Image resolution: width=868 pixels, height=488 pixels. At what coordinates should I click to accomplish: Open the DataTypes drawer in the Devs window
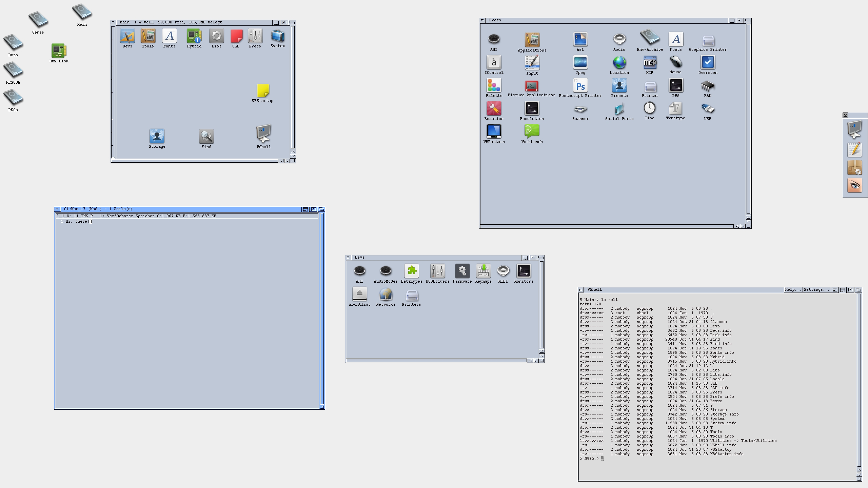tap(412, 271)
